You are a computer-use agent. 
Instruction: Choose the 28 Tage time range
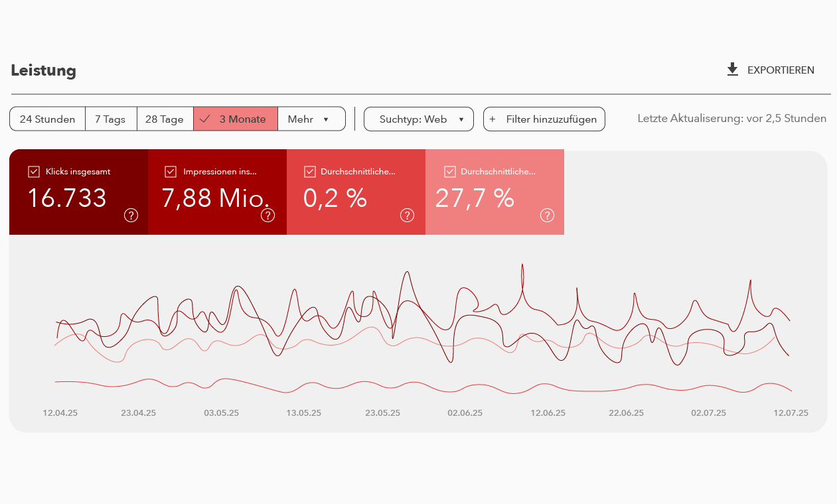click(165, 119)
